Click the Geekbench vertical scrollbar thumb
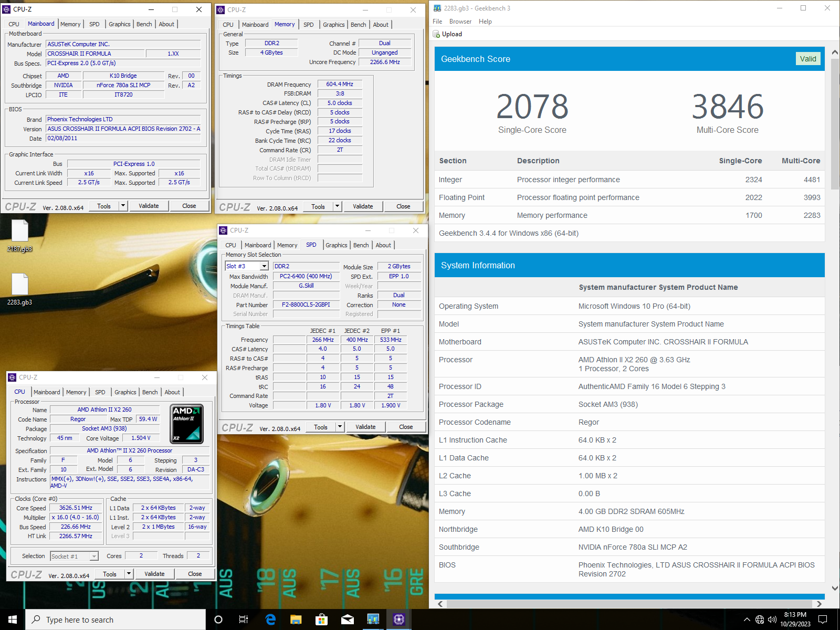Viewport: 840px width, 630px height. 835,124
